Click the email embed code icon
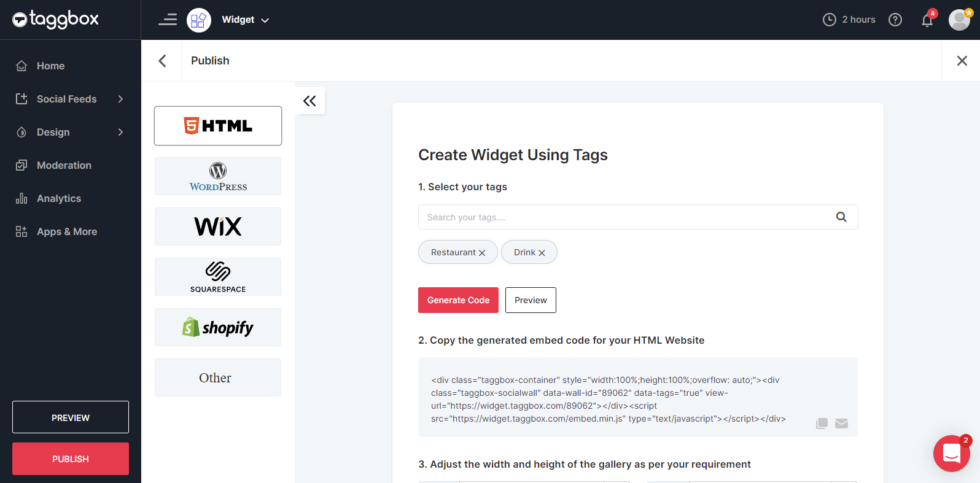980x483 pixels. 841,423
